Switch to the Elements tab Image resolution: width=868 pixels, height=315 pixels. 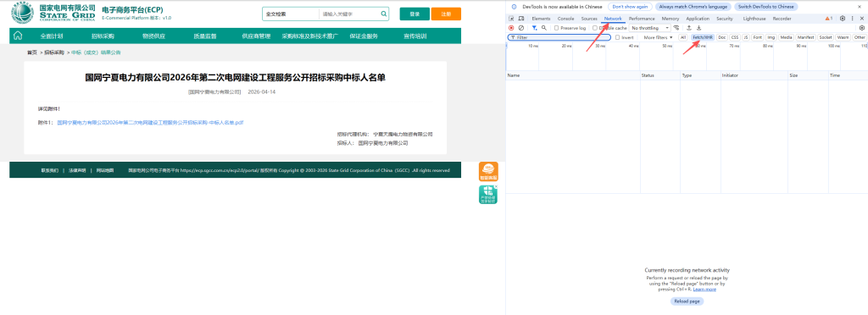541,19
